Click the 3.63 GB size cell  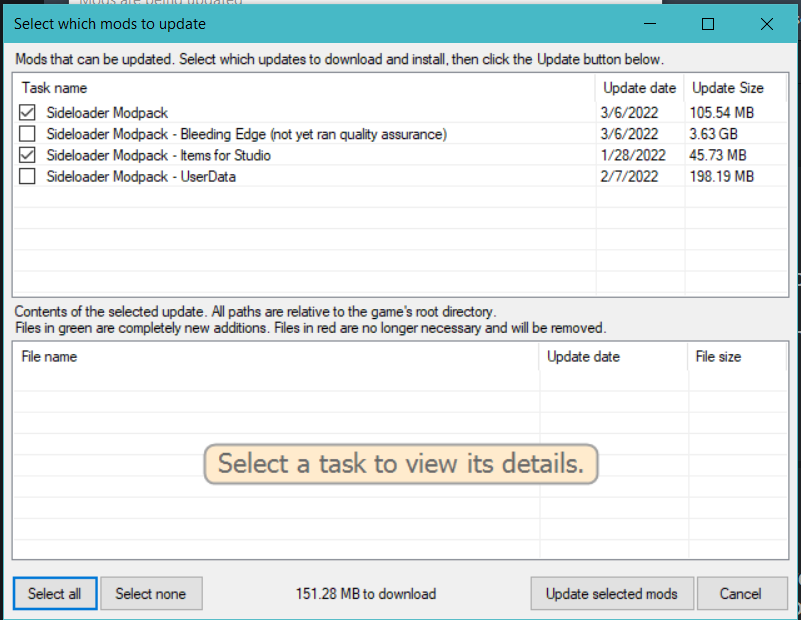click(714, 134)
